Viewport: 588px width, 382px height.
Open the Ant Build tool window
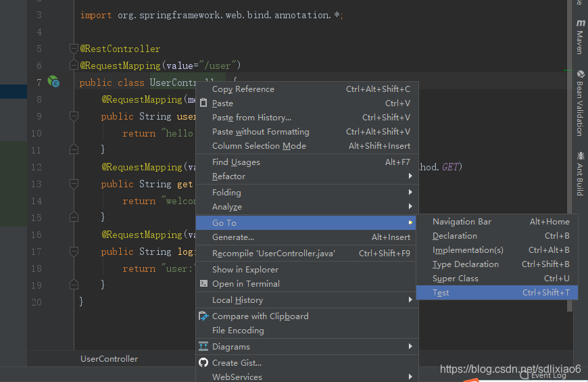point(580,174)
